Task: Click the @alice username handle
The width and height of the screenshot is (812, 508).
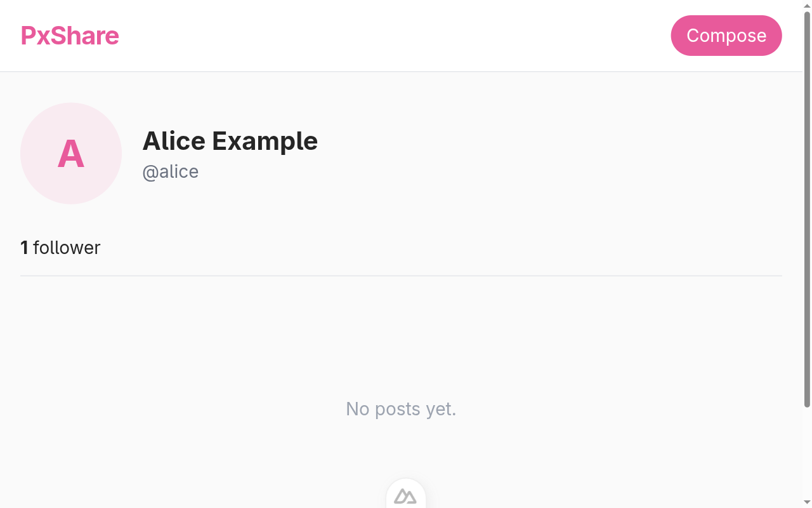Action: pos(171,171)
